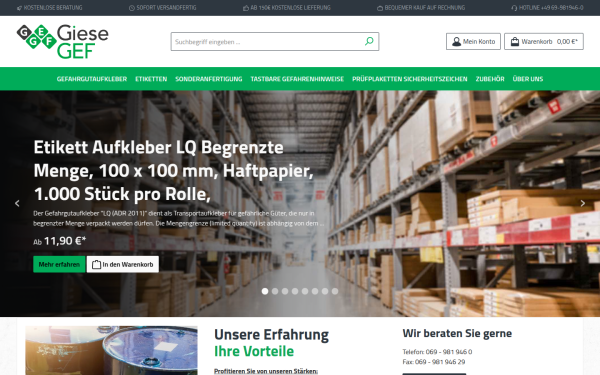Open the Zubehör menu

pos(490,79)
